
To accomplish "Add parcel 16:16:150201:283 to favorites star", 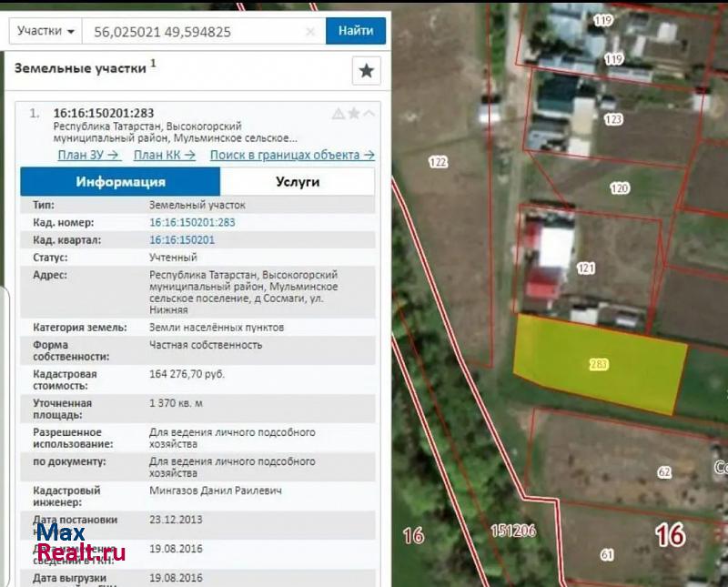I will [x=354, y=114].
